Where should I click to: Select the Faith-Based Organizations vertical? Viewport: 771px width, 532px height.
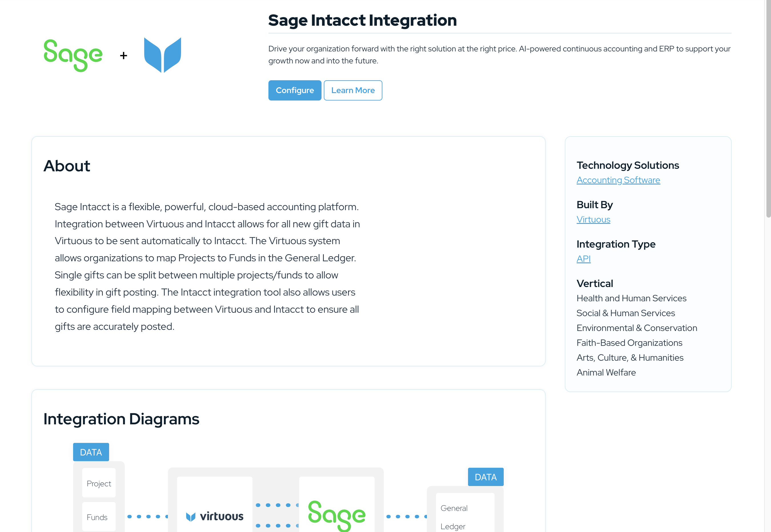629,343
